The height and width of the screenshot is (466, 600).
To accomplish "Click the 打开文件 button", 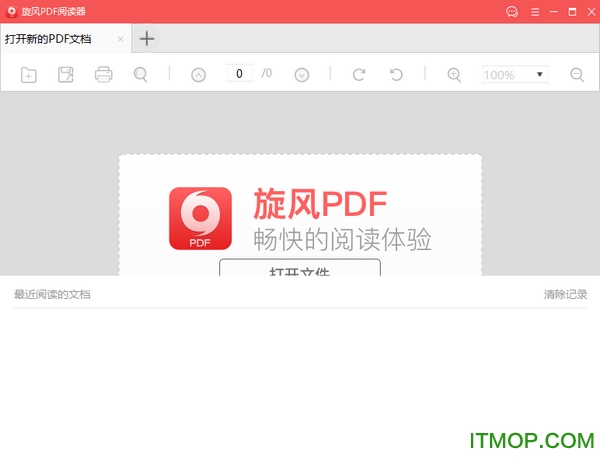I will (300, 267).
